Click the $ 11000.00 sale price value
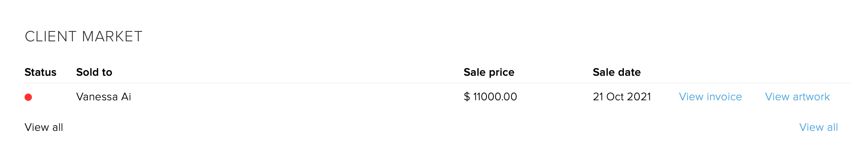The image size is (868, 167). point(490,97)
